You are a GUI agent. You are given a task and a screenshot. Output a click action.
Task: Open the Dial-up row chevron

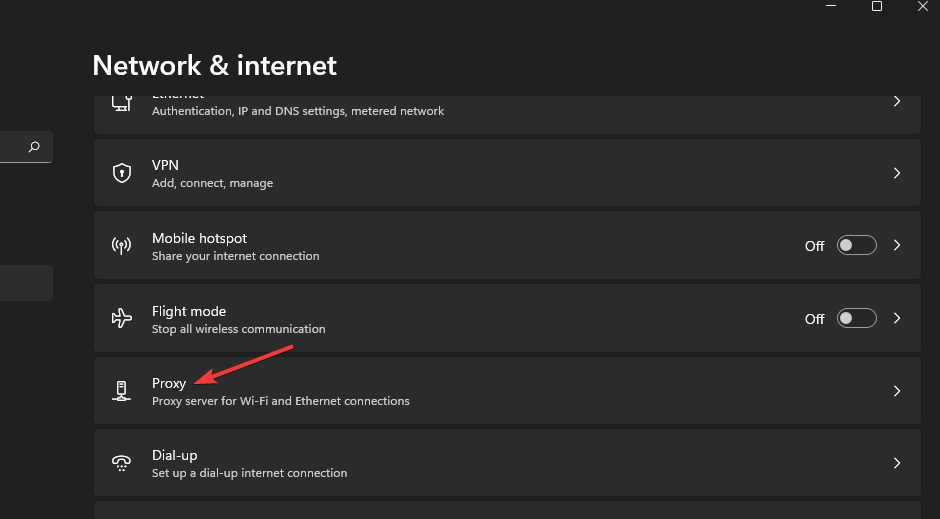tap(897, 463)
